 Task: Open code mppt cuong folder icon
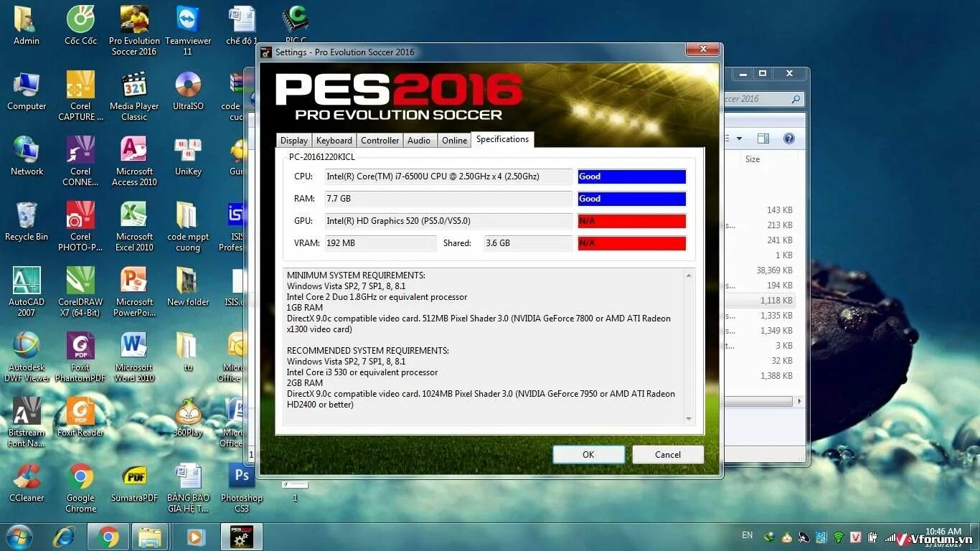[188, 227]
